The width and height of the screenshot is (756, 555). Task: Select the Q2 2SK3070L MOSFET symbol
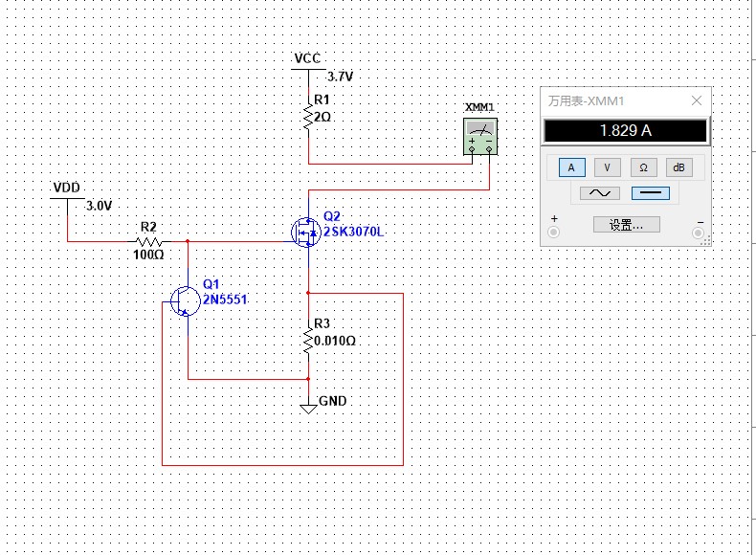pos(306,233)
